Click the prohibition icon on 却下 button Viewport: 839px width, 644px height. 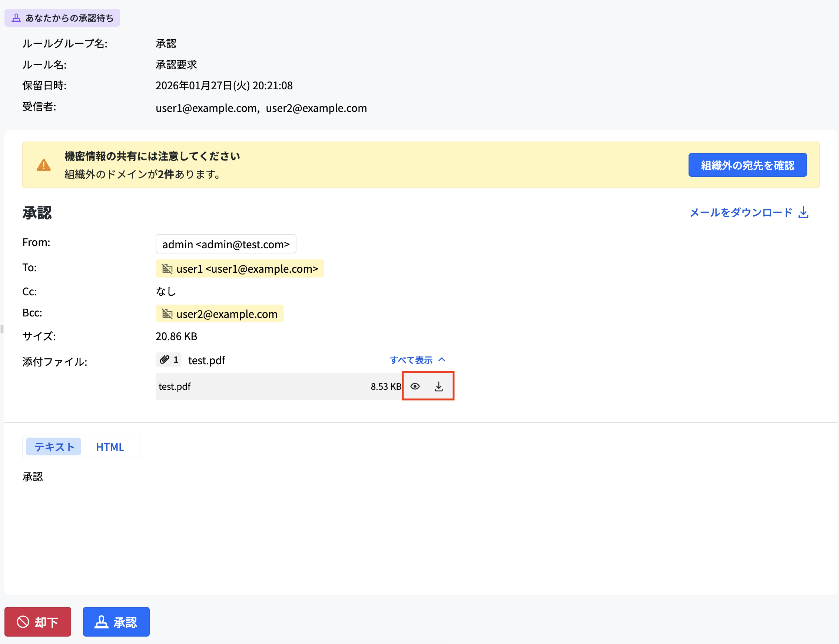(23, 621)
